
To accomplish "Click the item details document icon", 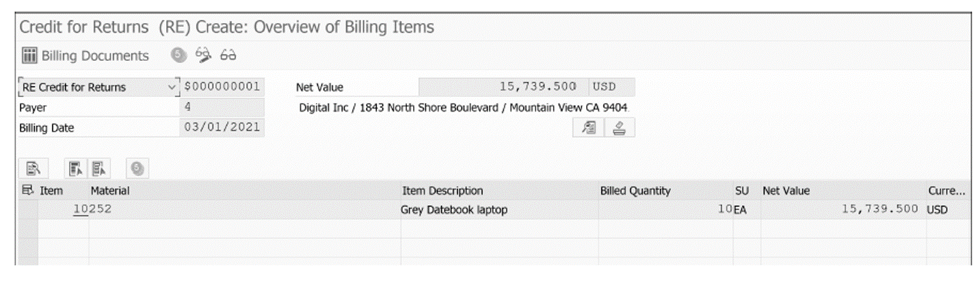I will (32, 168).
